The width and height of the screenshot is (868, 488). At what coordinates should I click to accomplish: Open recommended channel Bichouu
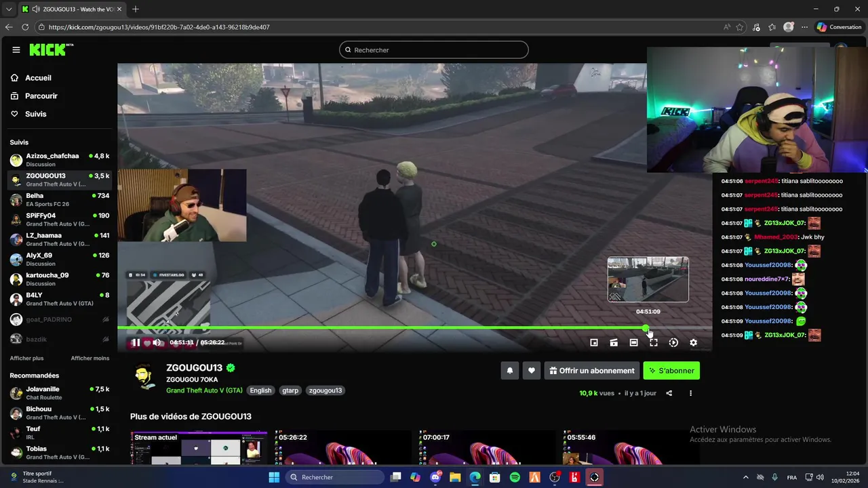[x=60, y=413]
